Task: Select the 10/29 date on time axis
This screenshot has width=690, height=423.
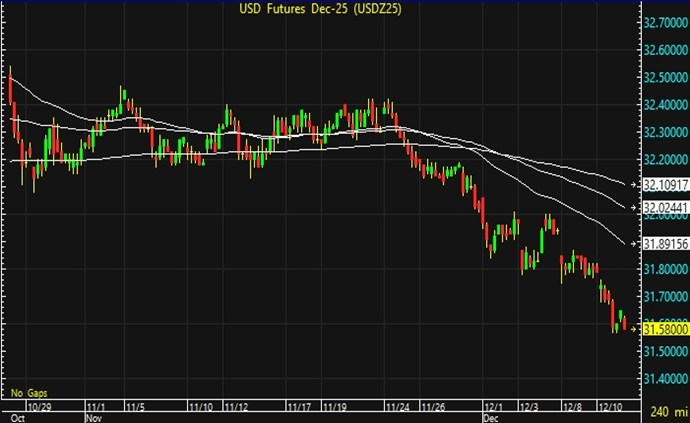Action: 41,408
